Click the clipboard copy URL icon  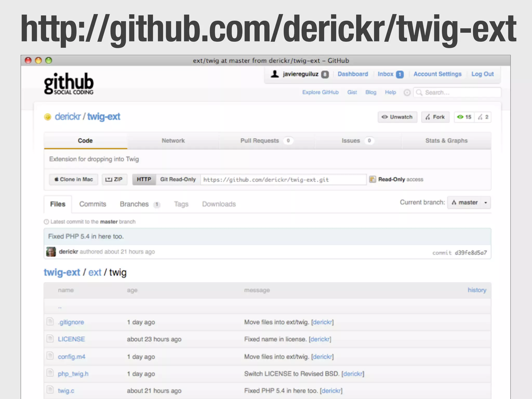click(x=373, y=179)
